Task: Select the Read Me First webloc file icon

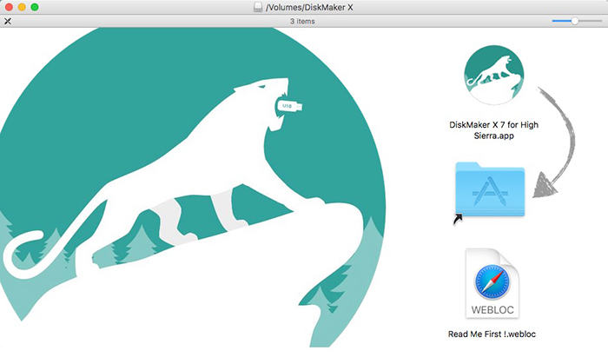Action: click(492, 285)
